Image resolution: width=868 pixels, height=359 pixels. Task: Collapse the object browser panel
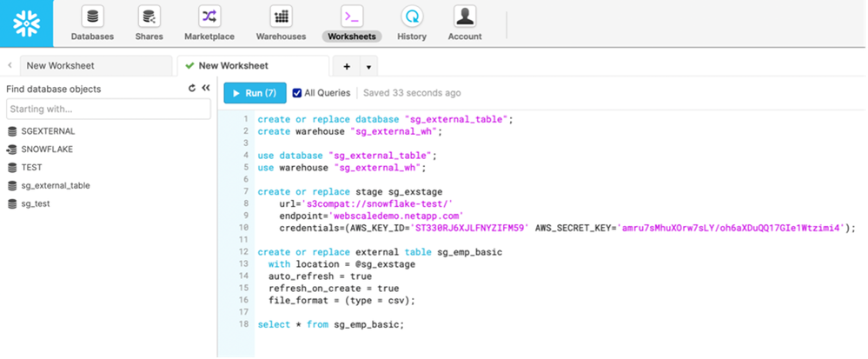pos(206,88)
